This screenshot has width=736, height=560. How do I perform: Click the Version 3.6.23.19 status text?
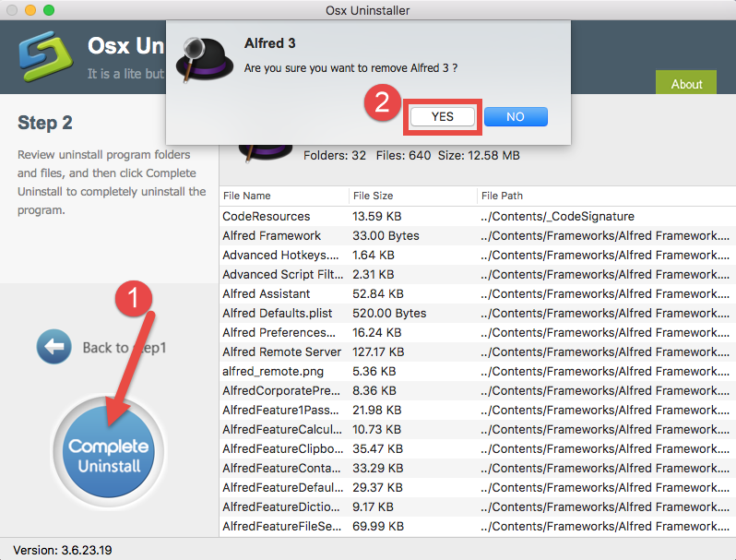click(x=63, y=550)
